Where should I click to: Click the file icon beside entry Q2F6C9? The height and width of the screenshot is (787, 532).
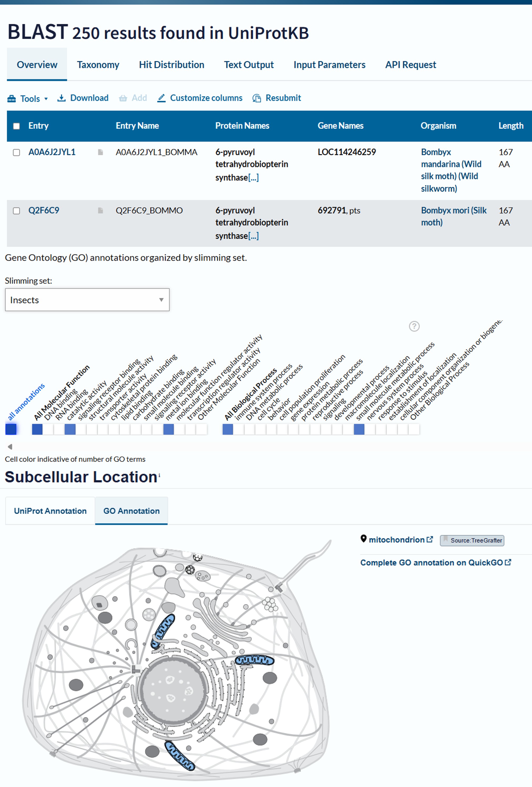pyautogui.click(x=100, y=211)
